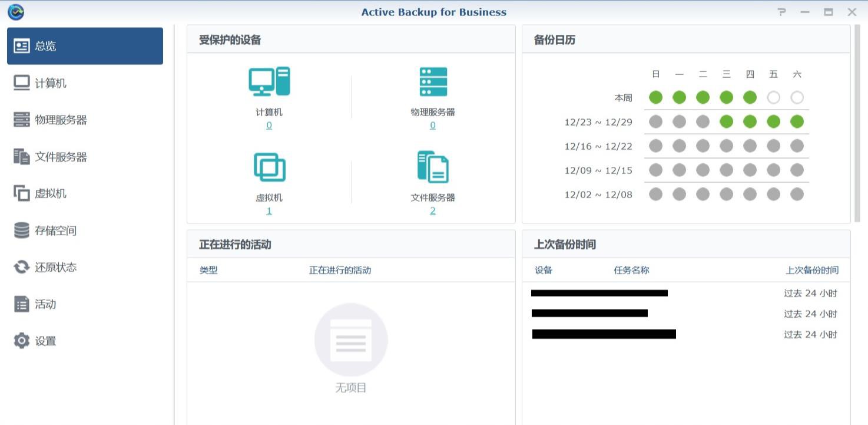
Task: Click this week's Sunday green backup dot
Action: click(655, 97)
